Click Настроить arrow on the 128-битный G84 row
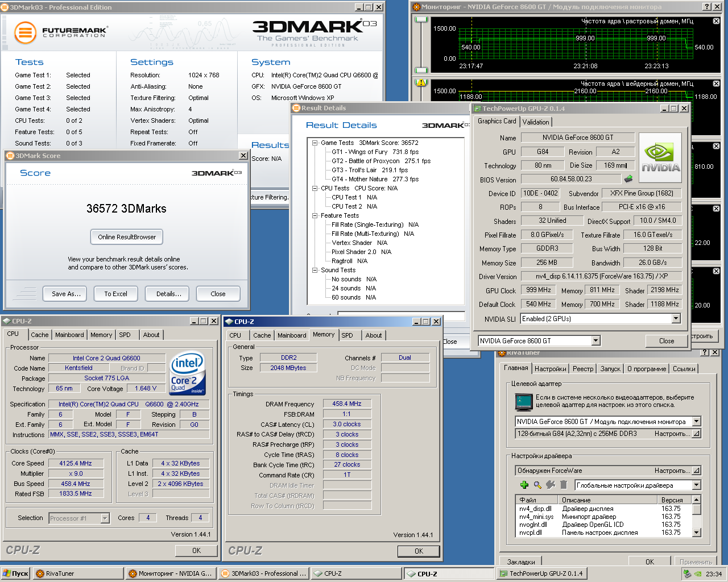This screenshot has width=728, height=582. point(696,433)
